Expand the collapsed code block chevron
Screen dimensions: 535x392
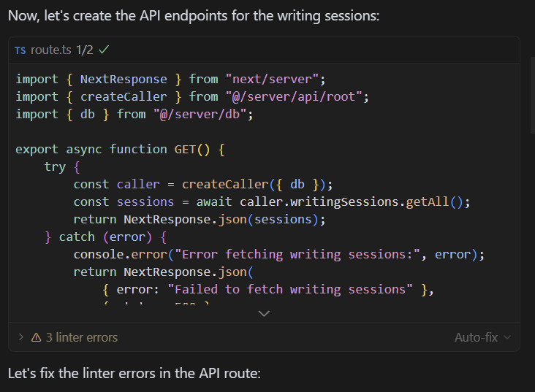point(265,313)
